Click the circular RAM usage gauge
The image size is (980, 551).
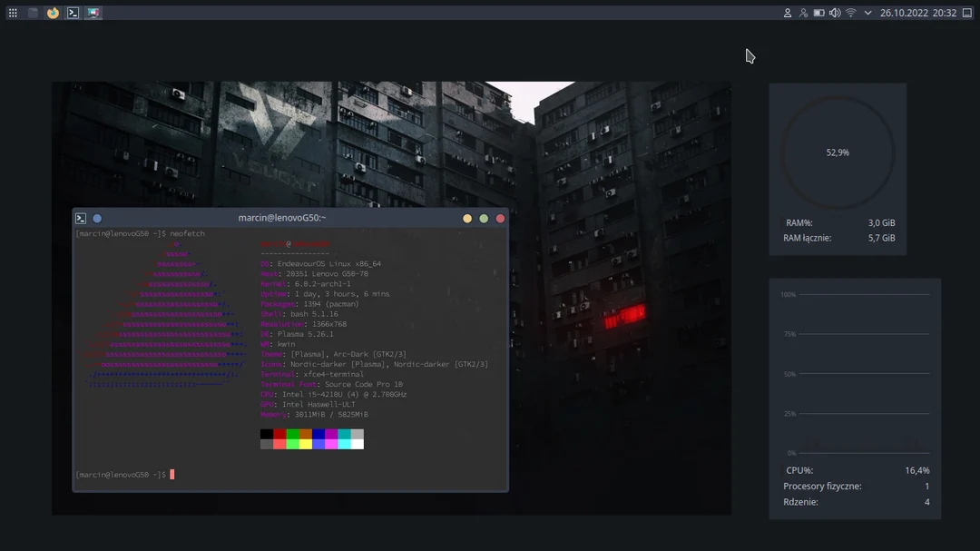tap(838, 153)
